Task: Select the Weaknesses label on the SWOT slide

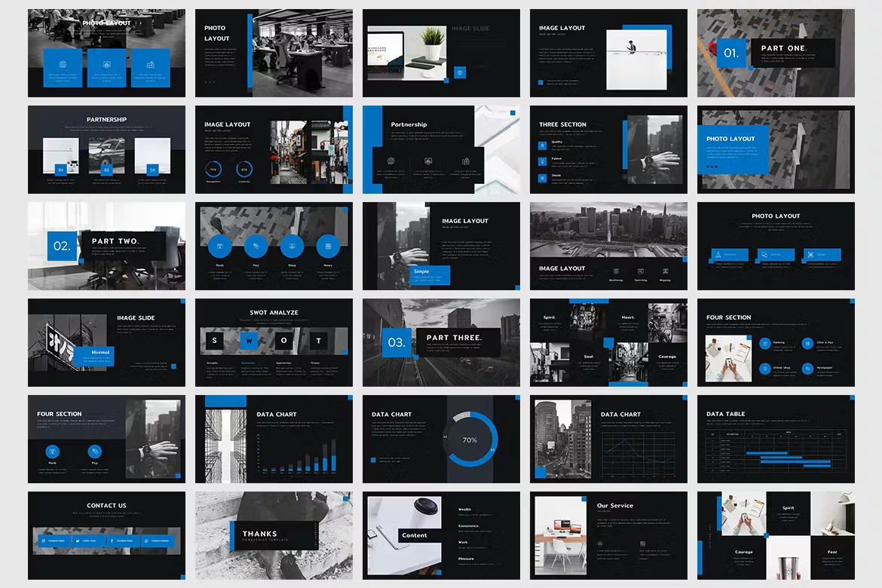Action: (248, 363)
